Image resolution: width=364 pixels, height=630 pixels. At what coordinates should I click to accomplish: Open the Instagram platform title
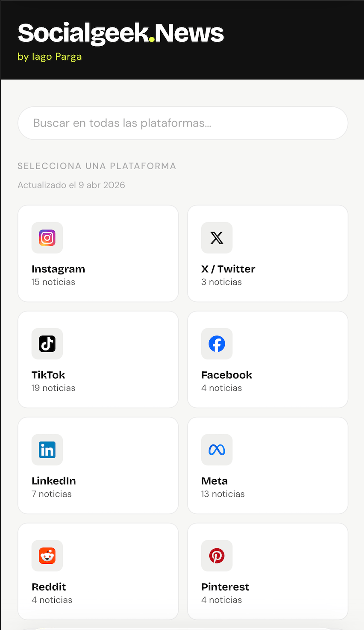58,269
